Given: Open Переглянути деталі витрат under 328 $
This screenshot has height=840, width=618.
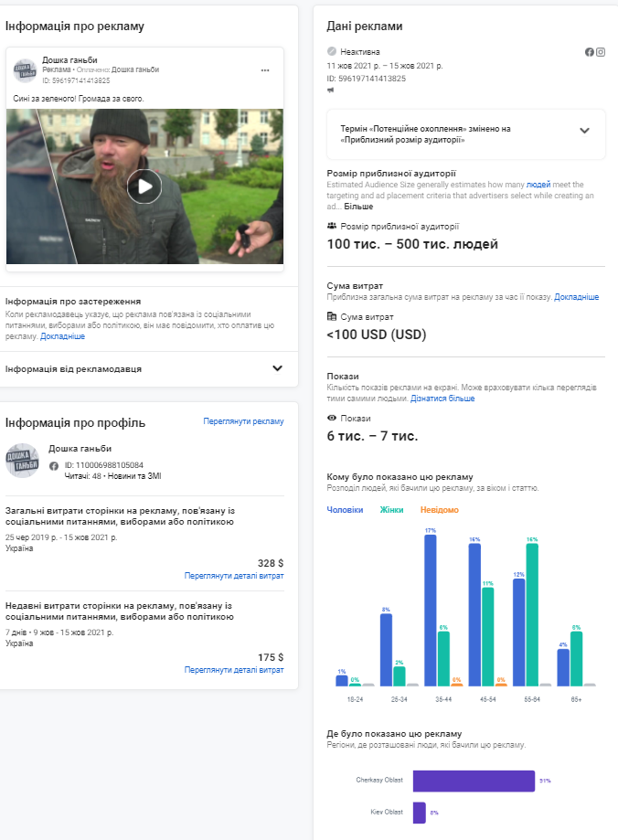Looking at the screenshot, I should (233, 576).
